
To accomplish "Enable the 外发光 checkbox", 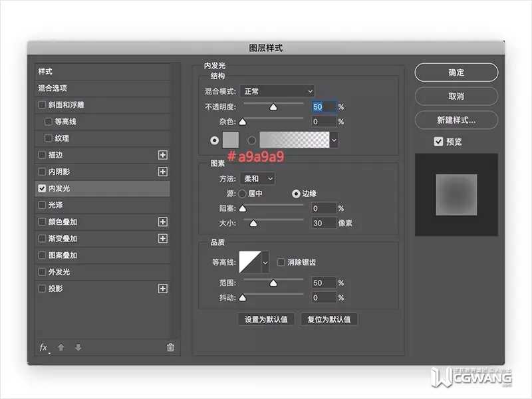I will point(42,272).
